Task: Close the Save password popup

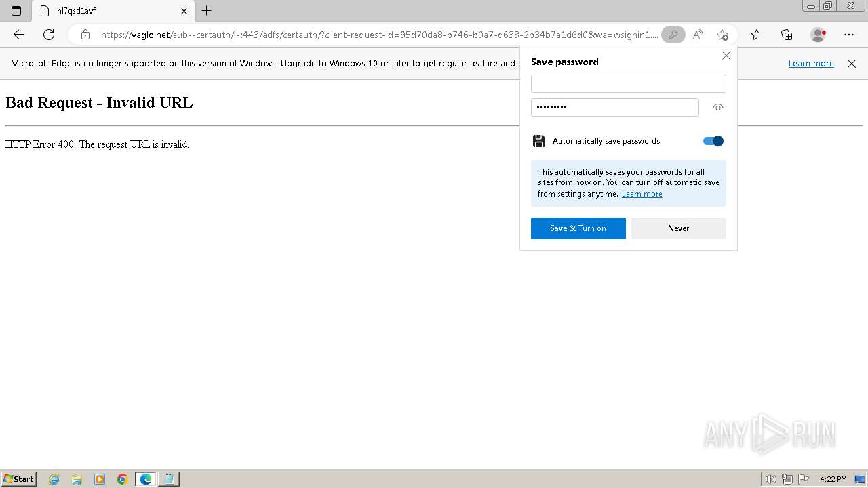Action: coord(726,56)
